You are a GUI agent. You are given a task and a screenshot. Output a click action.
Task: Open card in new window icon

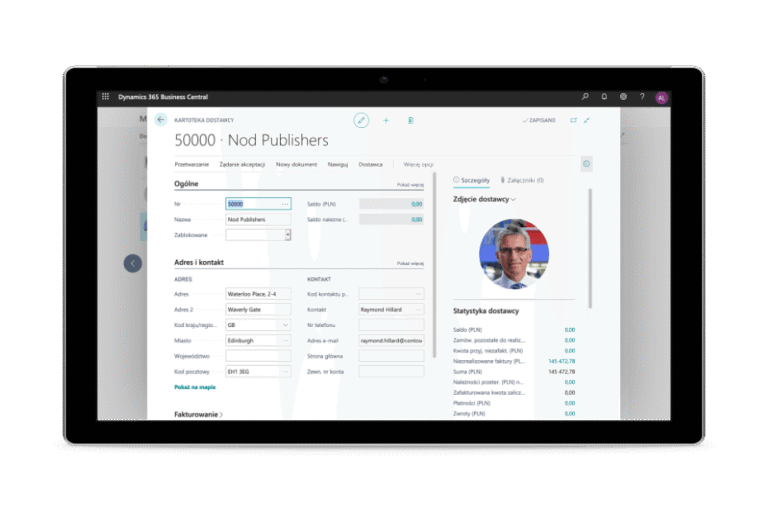click(574, 120)
